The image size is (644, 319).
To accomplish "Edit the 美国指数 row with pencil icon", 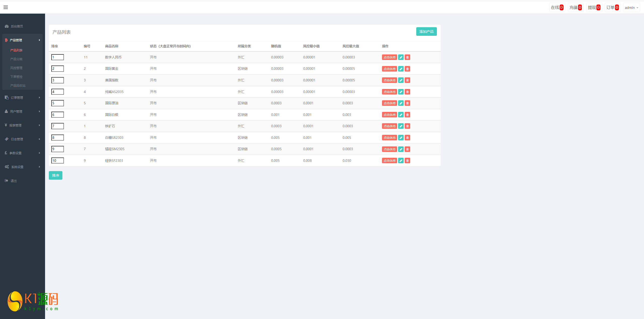I will click(x=401, y=80).
